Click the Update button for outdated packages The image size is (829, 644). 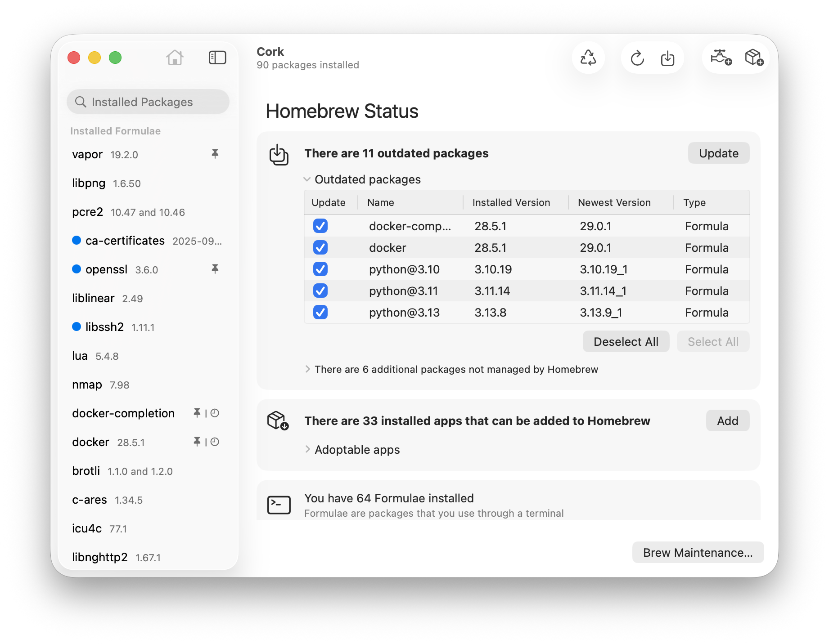click(718, 153)
